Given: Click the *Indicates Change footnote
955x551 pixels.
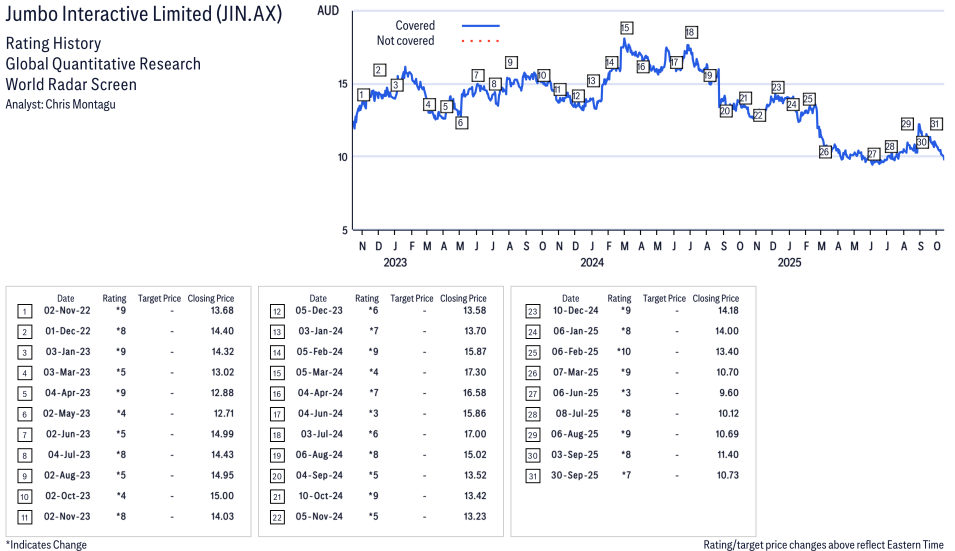Looking at the screenshot, I should coord(46,545).
